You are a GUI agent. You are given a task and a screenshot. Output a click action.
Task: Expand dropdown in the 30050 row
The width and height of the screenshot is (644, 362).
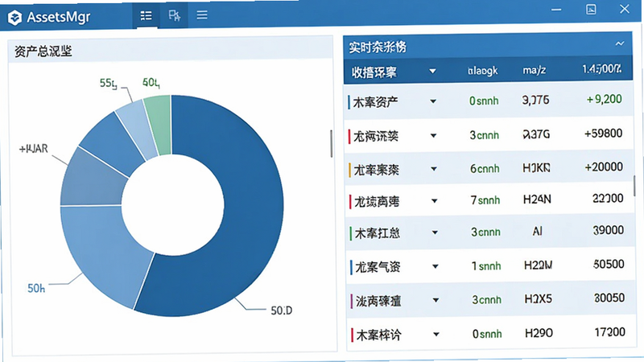click(436, 300)
